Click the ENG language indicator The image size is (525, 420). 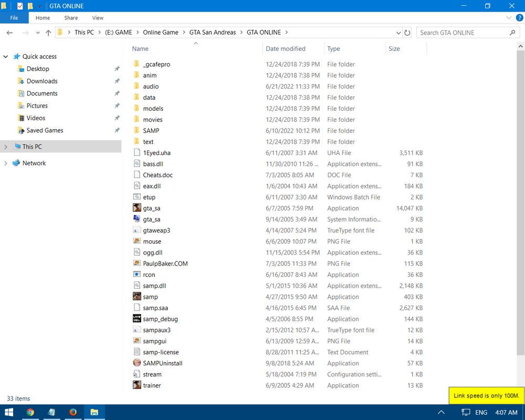[x=481, y=412]
